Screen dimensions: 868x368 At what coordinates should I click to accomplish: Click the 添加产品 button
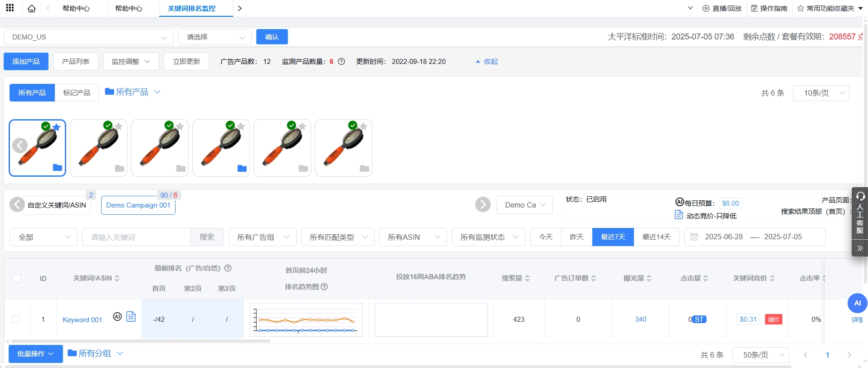click(26, 62)
